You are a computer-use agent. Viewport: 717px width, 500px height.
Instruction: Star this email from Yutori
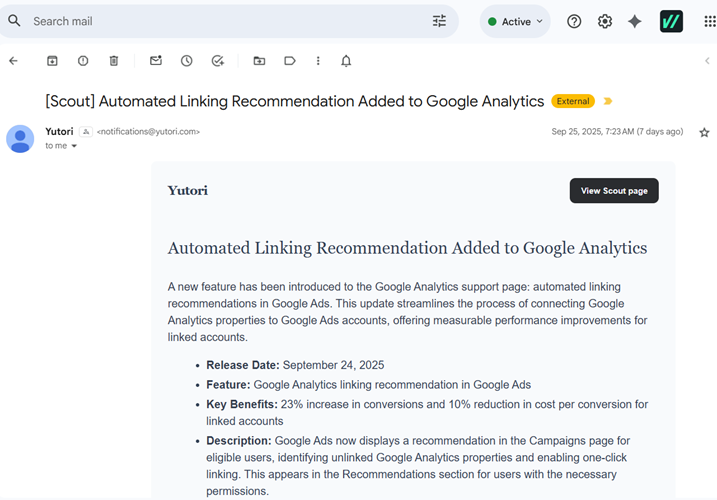[x=704, y=132]
